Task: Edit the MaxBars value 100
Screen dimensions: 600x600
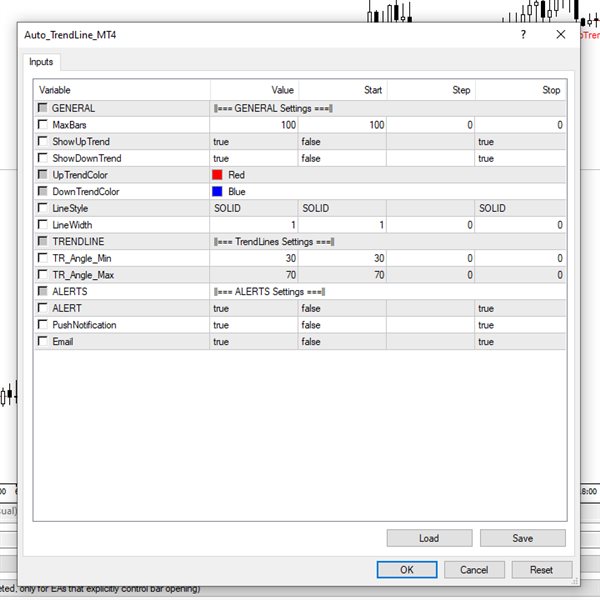Action: tap(254, 125)
